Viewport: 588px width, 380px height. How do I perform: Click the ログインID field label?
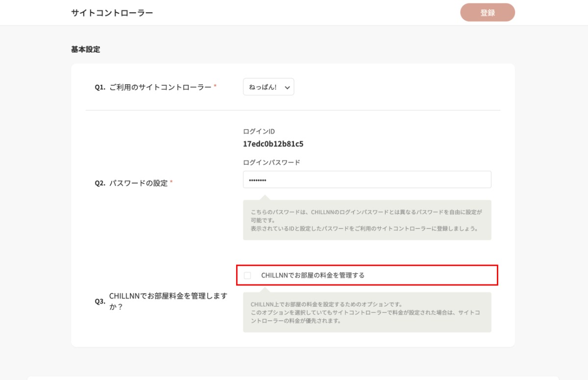click(x=259, y=131)
